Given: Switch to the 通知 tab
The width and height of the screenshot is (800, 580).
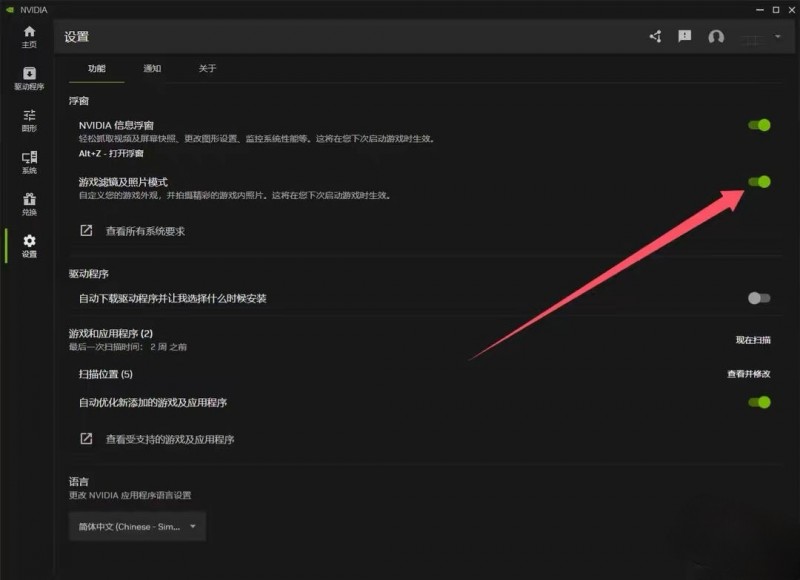Looking at the screenshot, I should click(152, 68).
